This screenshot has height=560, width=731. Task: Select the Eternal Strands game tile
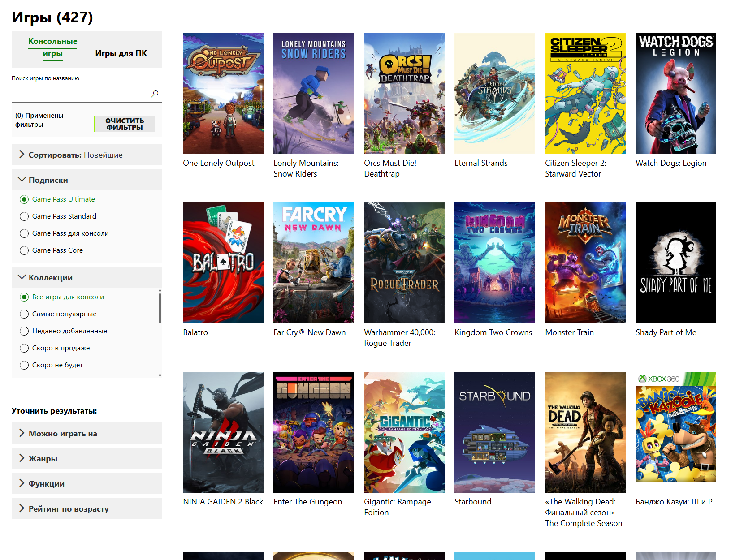pos(494,94)
